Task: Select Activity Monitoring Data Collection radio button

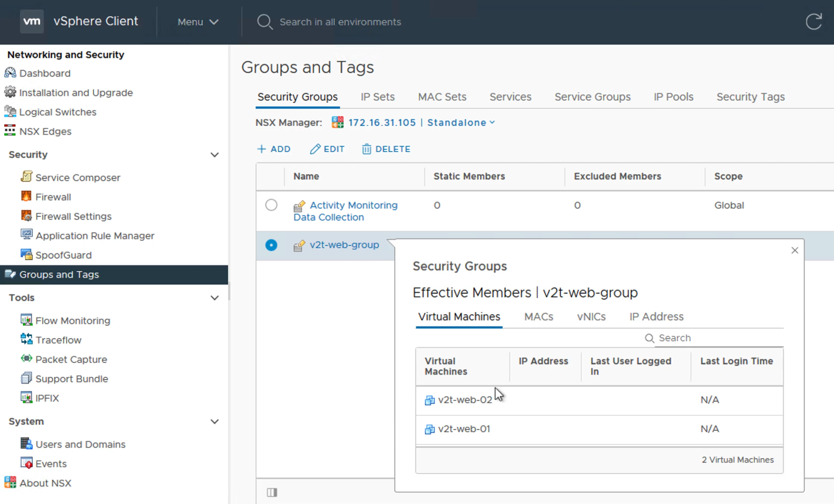Action: [x=271, y=205]
